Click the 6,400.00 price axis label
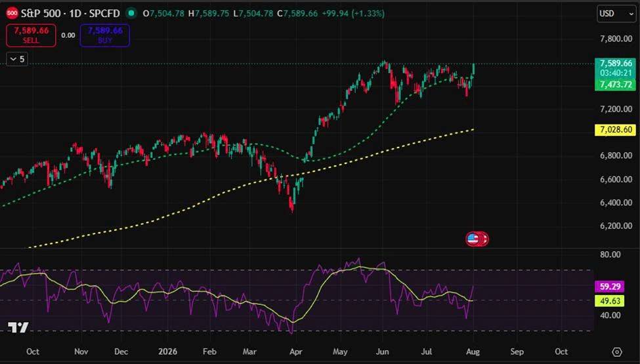 [616, 203]
